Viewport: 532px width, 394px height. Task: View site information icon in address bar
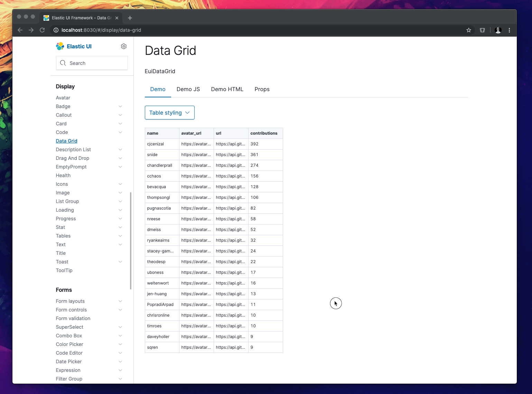click(56, 30)
